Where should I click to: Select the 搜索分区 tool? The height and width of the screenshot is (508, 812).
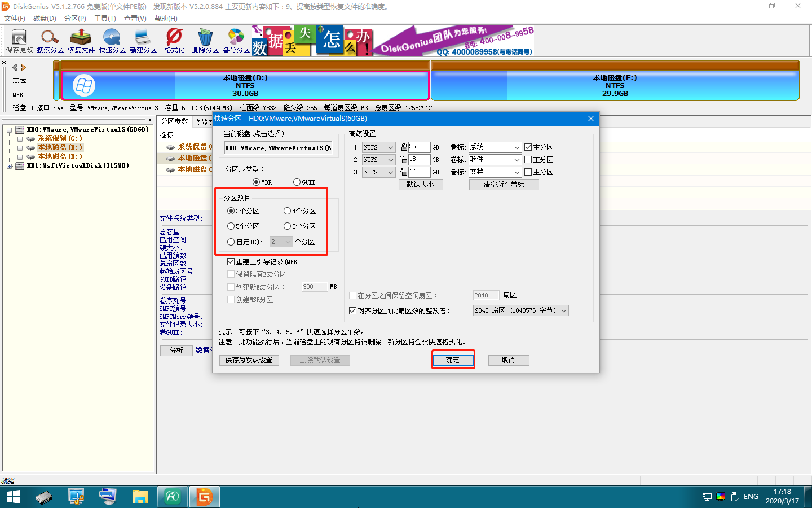(x=50, y=40)
